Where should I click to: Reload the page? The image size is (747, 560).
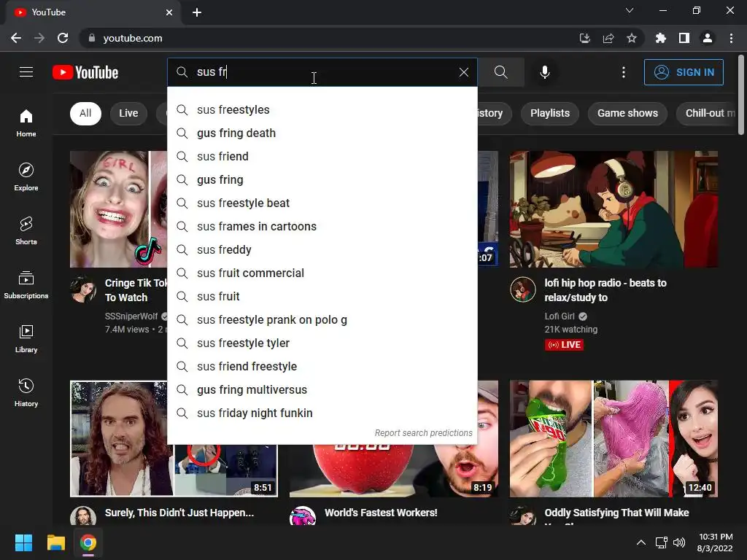[63, 38]
